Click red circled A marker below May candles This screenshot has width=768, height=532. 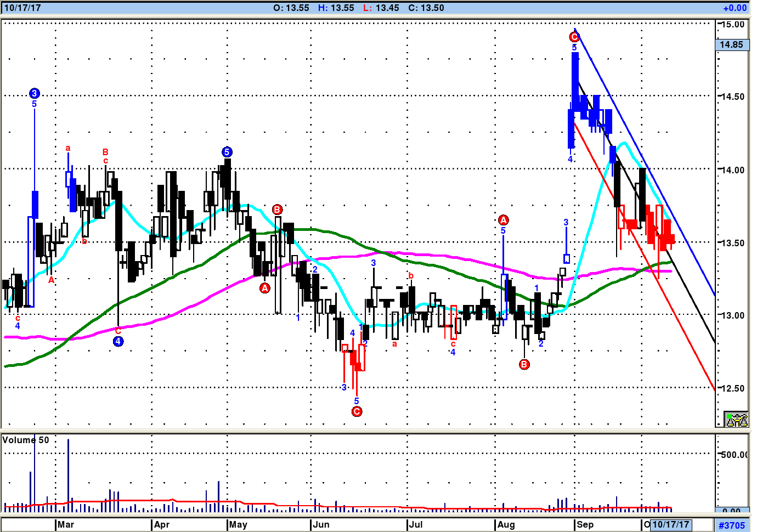(x=265, y=288)
